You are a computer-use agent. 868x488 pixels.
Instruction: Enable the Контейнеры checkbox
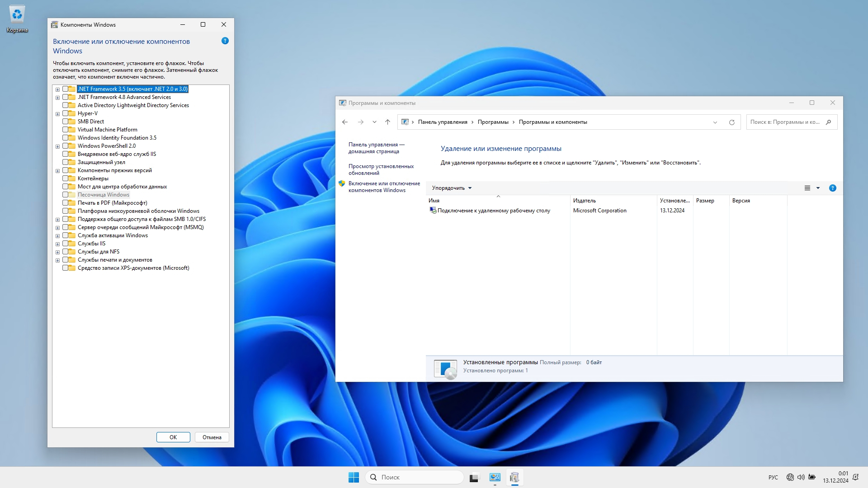(x=66, y=178)
